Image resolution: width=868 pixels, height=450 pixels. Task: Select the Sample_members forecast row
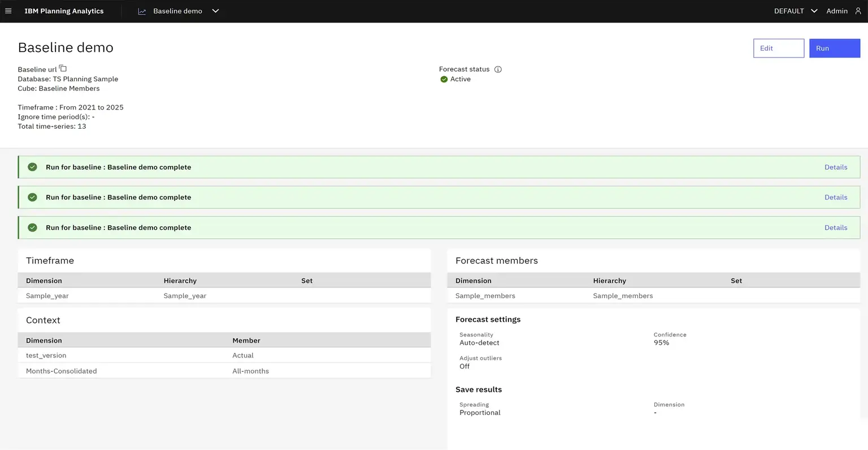pyautogui.click(x=653, y=296)
